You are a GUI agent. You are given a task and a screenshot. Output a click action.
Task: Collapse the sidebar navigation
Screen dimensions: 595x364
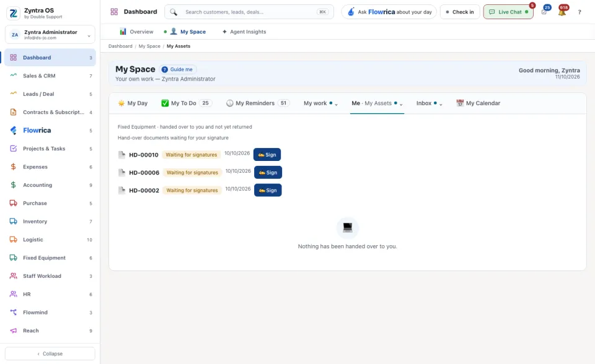point(50,353)
